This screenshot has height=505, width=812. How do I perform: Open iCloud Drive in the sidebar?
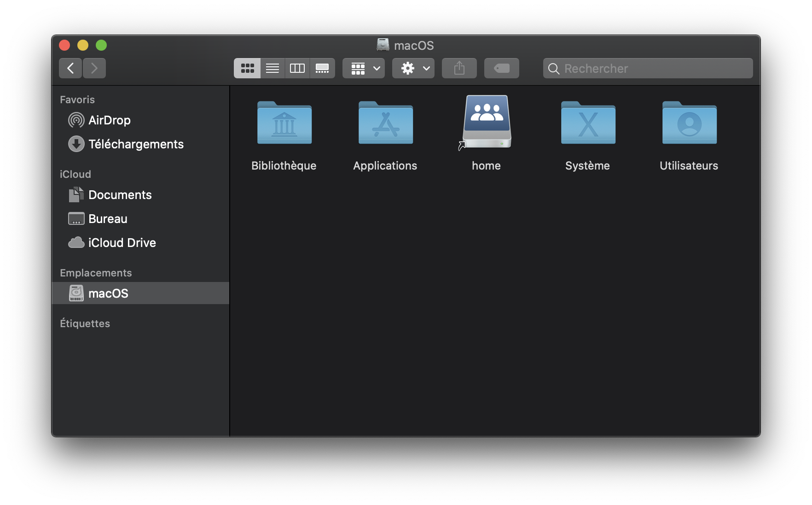click(140, 243)
